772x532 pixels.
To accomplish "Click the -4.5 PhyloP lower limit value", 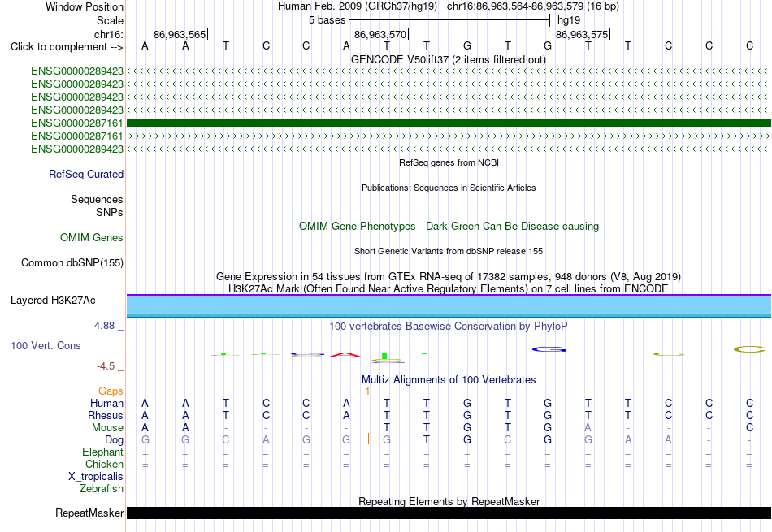I will click(106, 366).
